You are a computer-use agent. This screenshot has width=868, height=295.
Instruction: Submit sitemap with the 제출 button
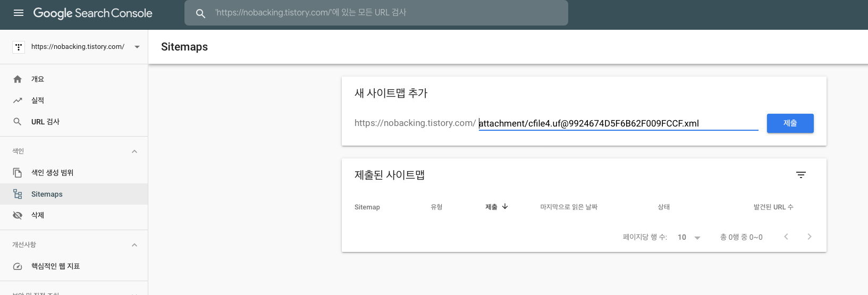click(790, 123)
